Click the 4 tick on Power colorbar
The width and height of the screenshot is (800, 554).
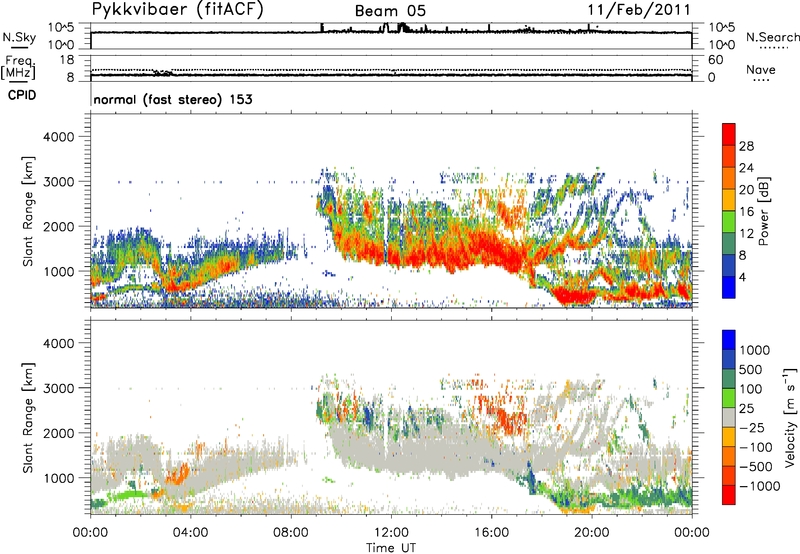(742, 277)
